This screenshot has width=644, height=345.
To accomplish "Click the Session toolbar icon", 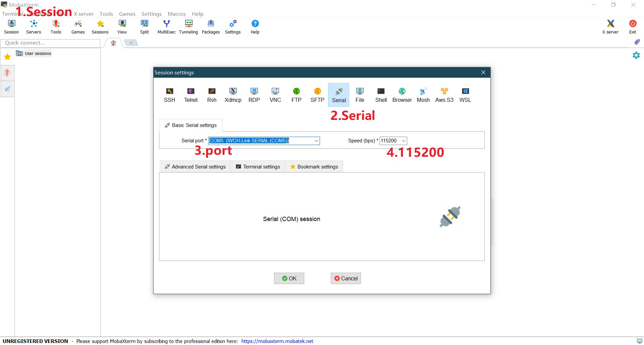I will pos(11,27).
